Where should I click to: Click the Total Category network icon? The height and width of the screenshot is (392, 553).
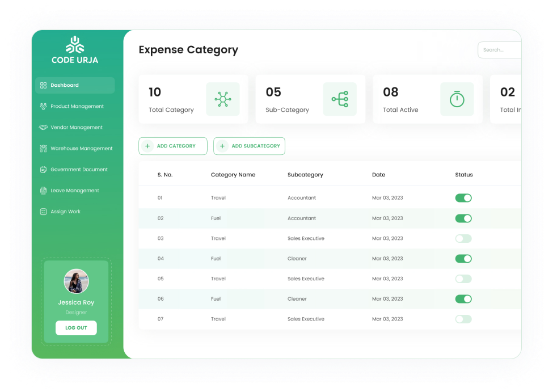click(222, 99)
